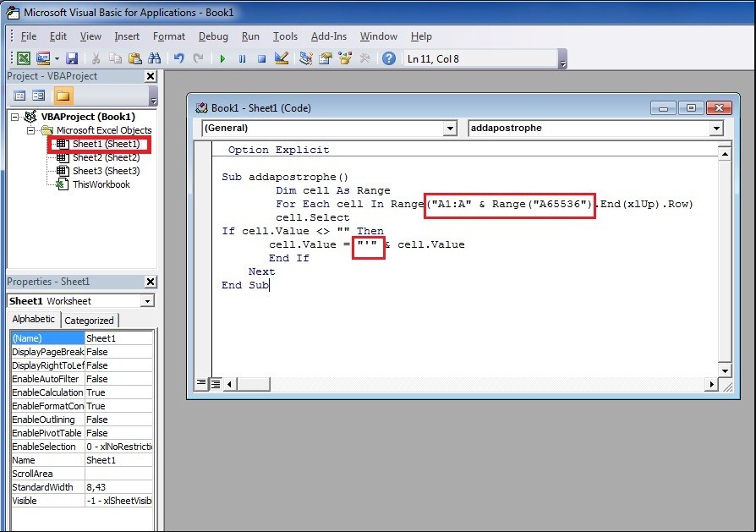Toggle Design Mode icon

[x=281, y=58]
